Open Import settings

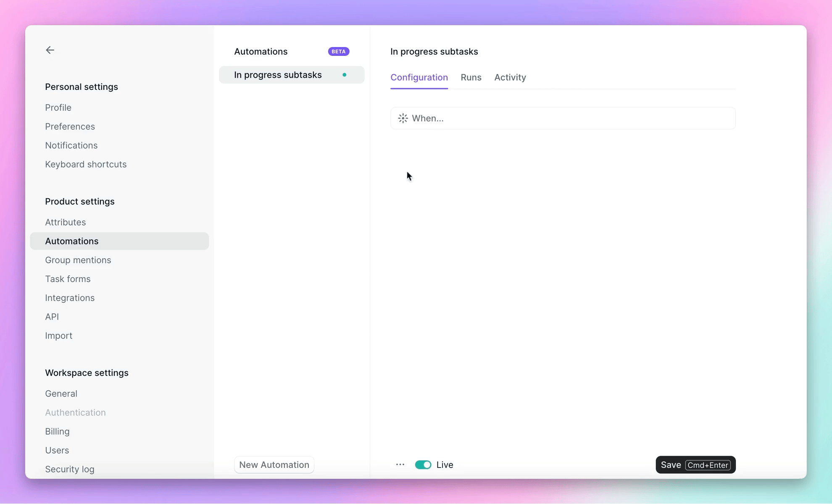pyautogui.click(x=58, y=336)
